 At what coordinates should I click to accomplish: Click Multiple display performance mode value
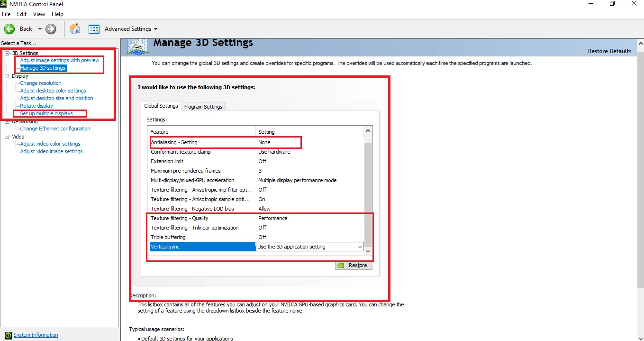298,180
